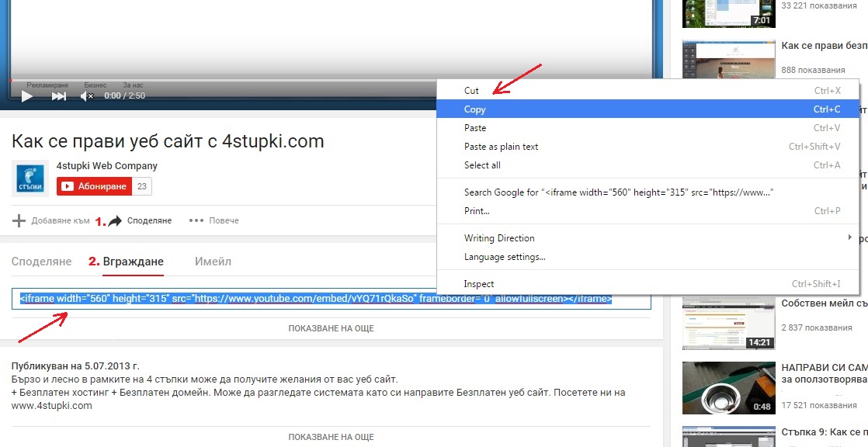
Task: Click the Рекламиране link in the video
Action: (x=47, y=85)
